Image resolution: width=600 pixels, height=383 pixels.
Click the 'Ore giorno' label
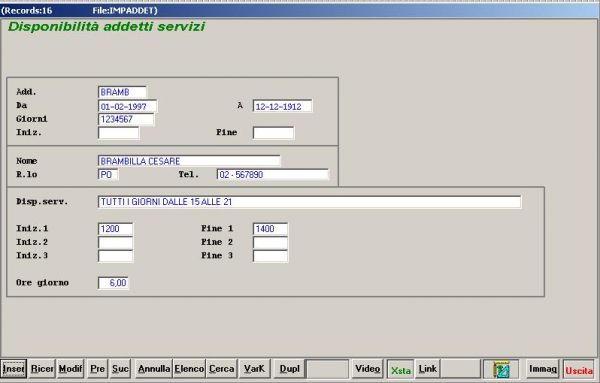click(x=42, y=283)
